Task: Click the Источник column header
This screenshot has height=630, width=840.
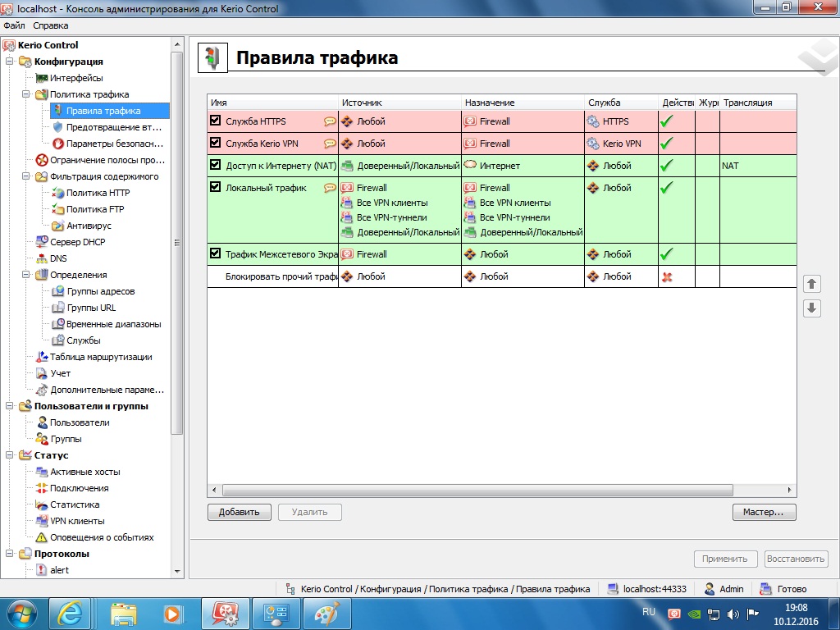Action: [x=399, y=103]
